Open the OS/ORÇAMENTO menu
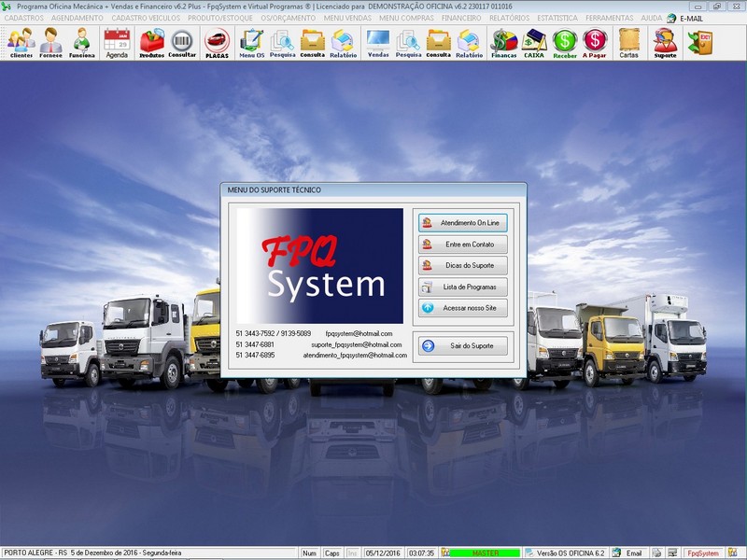Screen dimensions: 747x560 click(x=289, y=18)
